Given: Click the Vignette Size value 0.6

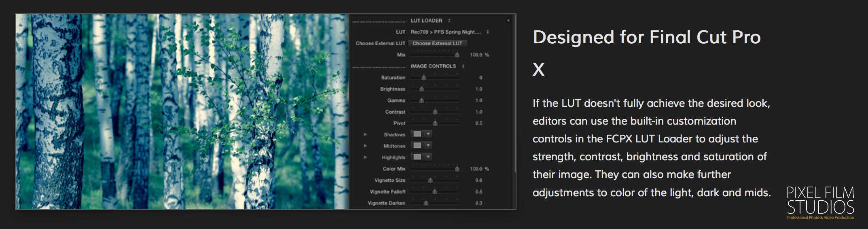Looking at the screenshot, I should [x=479, y=180].
